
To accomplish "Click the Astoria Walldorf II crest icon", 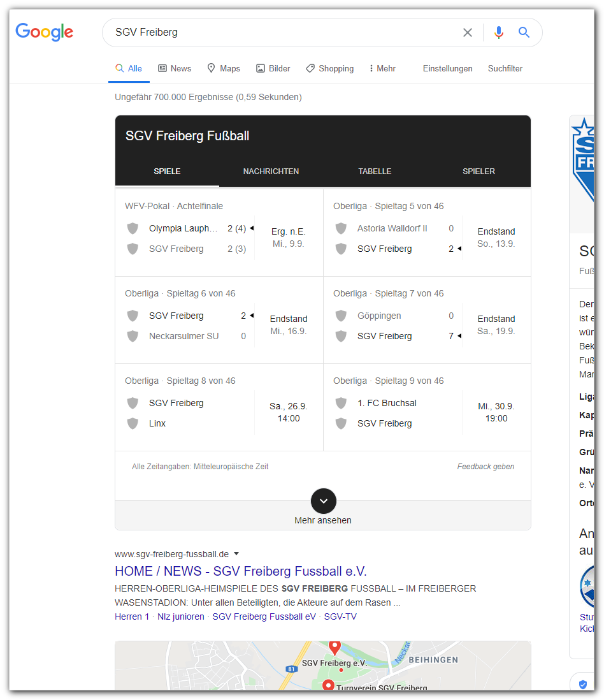I will [x=341, y=229].
